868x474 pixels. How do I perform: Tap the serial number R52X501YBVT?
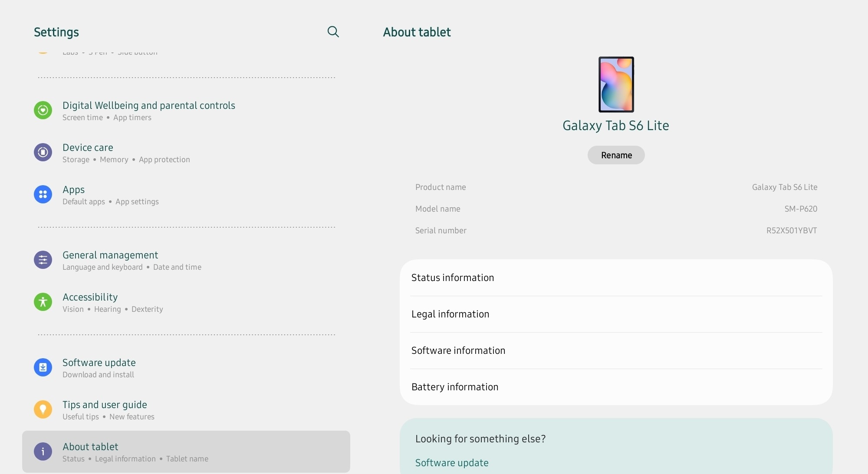792,230
